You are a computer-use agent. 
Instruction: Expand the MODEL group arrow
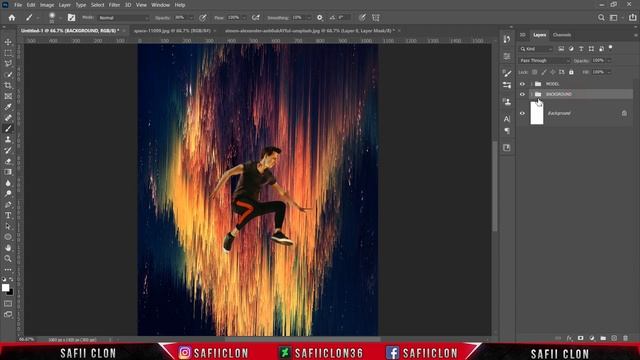(x=531, y=84)
